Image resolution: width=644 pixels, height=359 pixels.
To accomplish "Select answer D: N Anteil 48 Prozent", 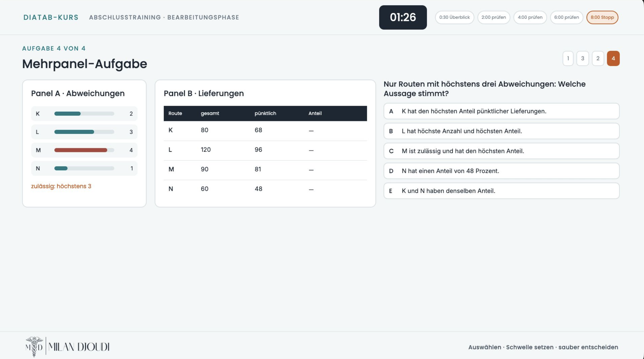I will [501, 171].
